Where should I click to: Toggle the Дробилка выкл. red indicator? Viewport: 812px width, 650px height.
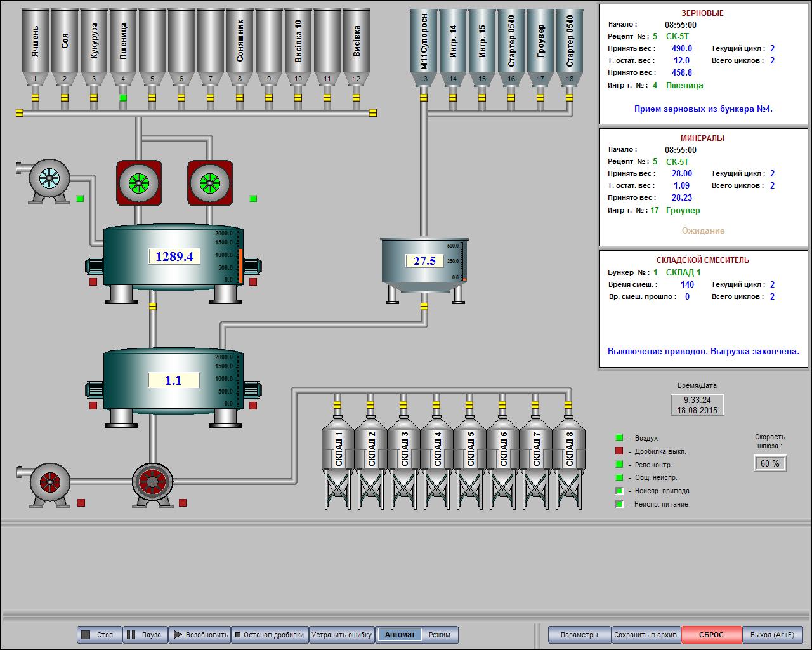tap(619, 451)
